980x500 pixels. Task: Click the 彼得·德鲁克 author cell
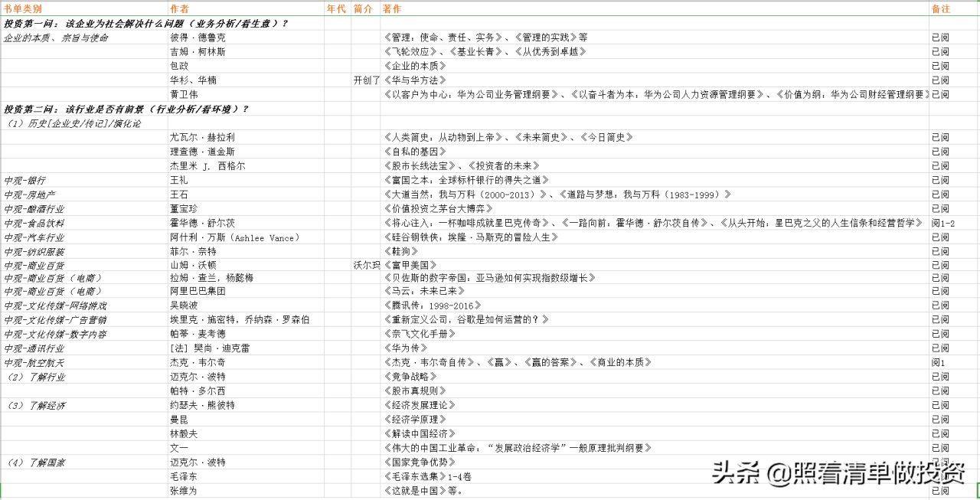[x=198, y=37]
